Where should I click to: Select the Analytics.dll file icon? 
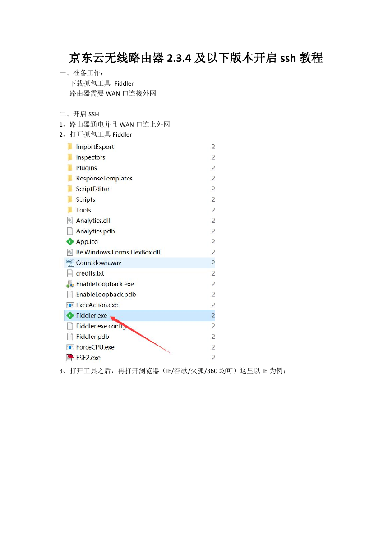pos(70,221)
